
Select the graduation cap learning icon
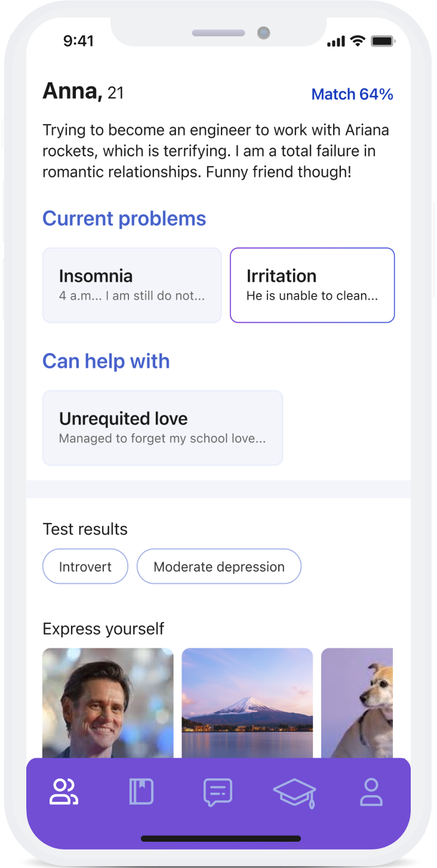point(294,793)
